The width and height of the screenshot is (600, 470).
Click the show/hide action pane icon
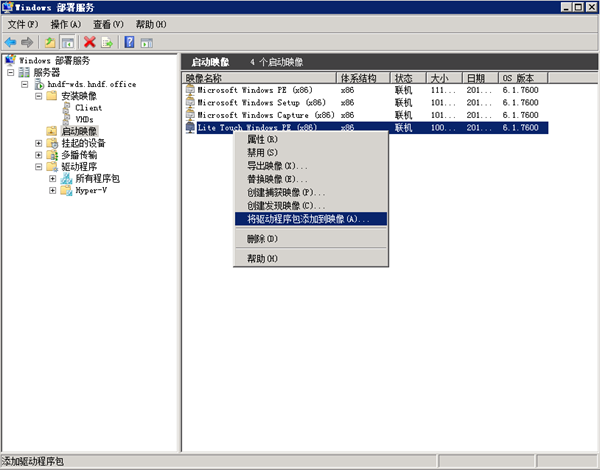pos(147,43)
